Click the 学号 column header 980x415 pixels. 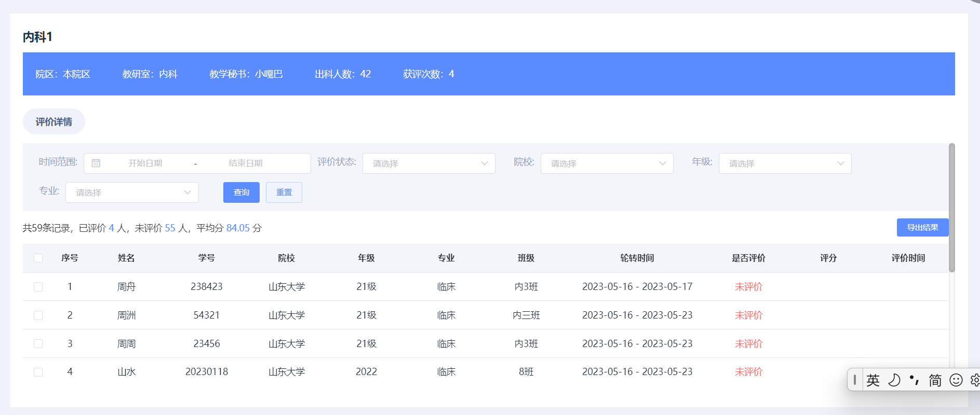[x=207, y=258]
